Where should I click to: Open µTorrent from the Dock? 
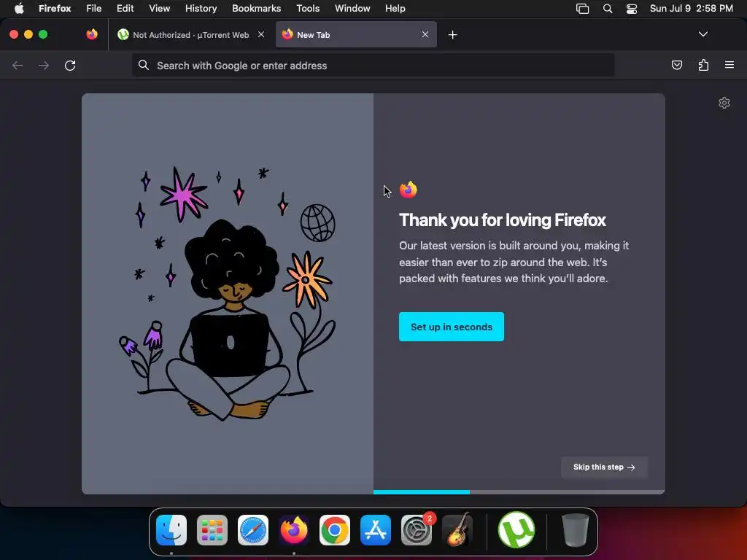click(x=516, y=530)
